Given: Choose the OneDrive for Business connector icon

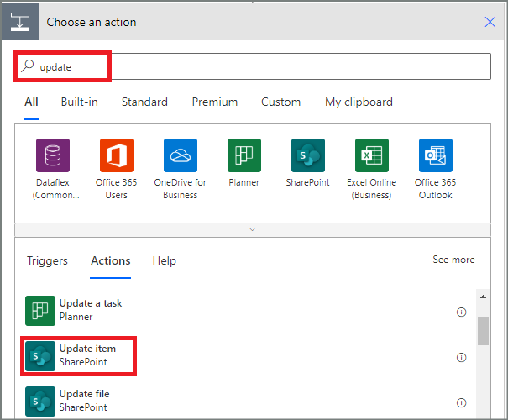Looking at the screenshot, I should tap(181, 155).
